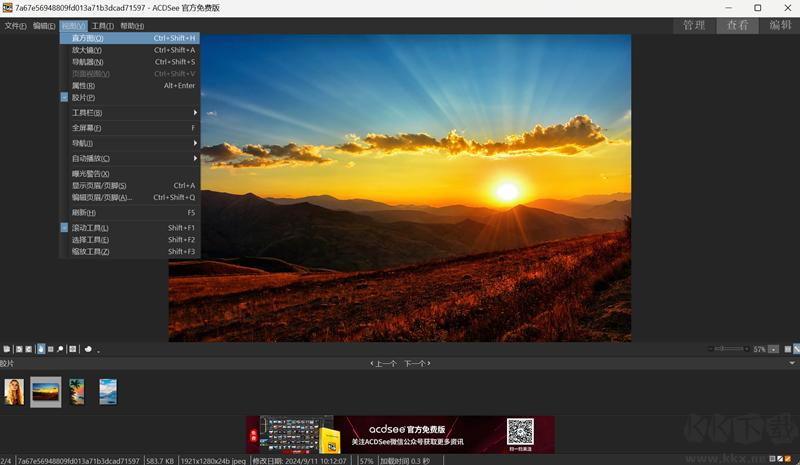Open the 编辑 menu in menu bar

(44, 26)
